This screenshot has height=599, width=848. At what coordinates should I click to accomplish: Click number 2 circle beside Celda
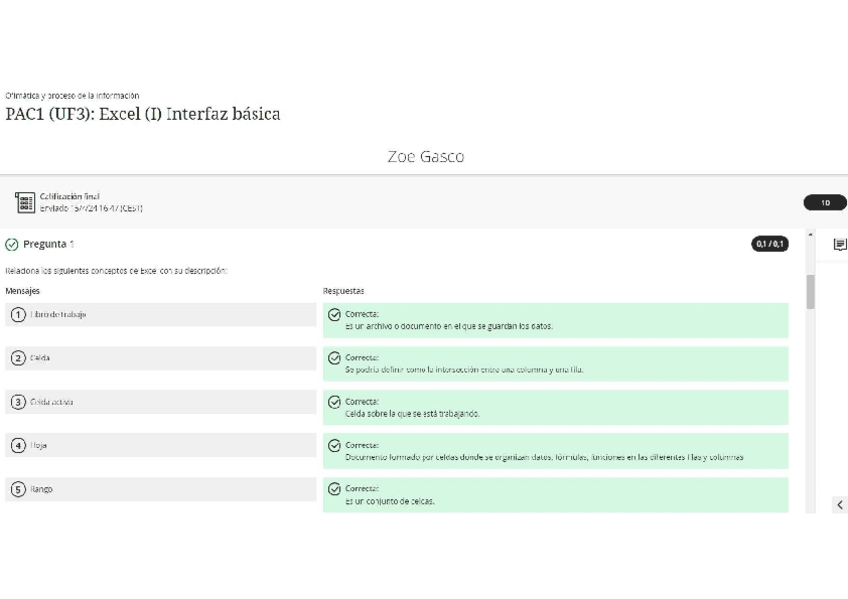(x=18, y=358)
